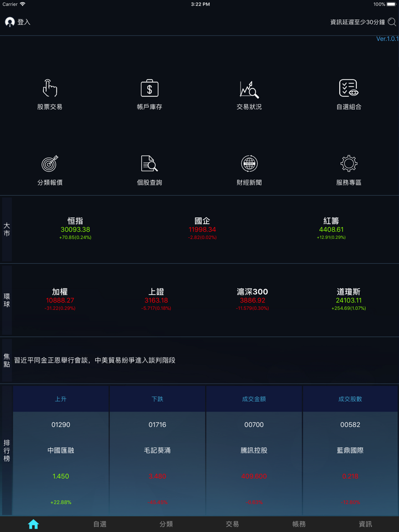
Task: Open the 焦點 news headline about 習近平
Action: (x=94, y=360)
